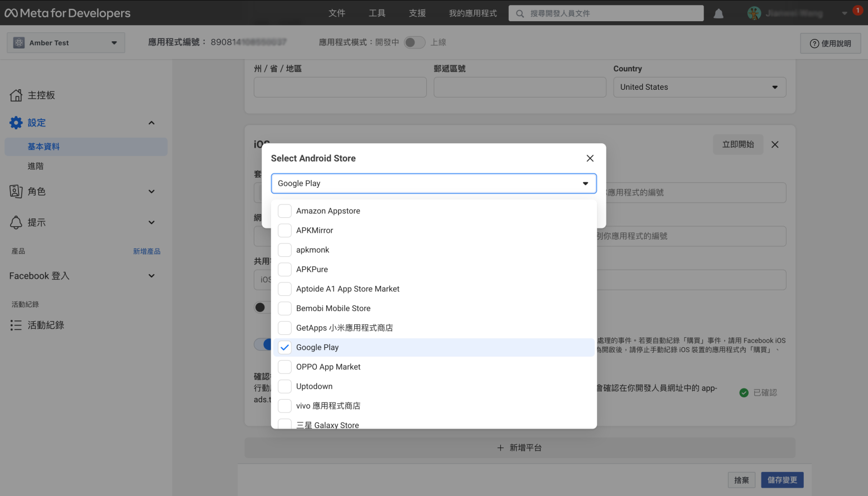Open the user profile avatar
868x496 pixels.
pos(754,13)
